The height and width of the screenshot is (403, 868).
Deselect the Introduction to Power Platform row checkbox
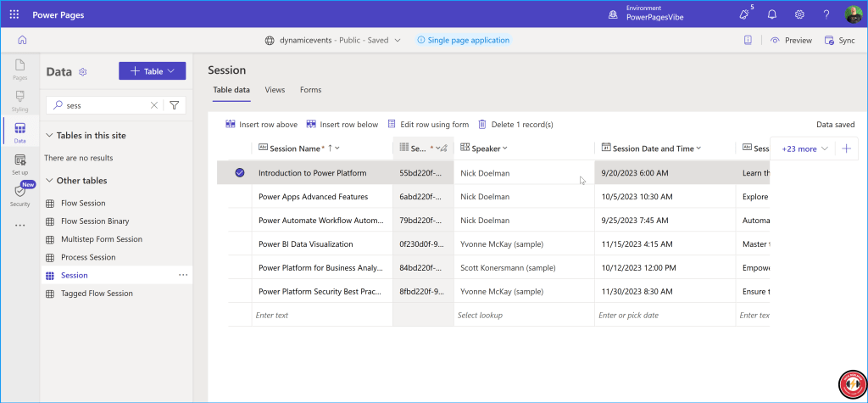pyautogui.click(x=239, y=173)
